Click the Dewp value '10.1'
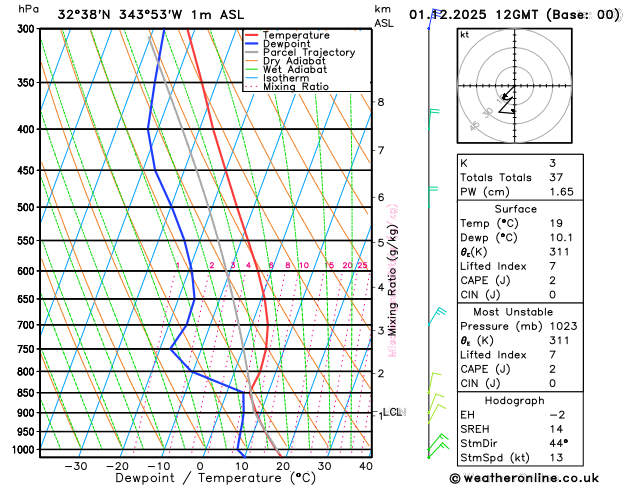 (562, 238)
